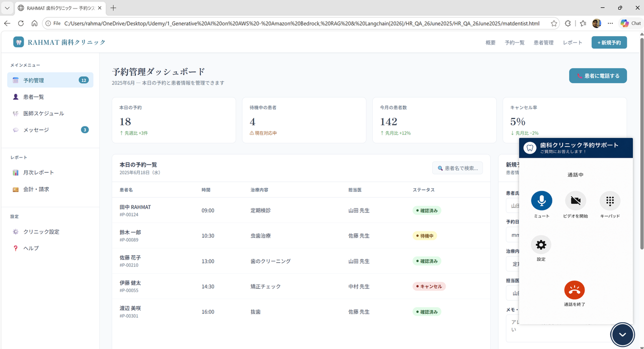644x349 pixels.
Task: Click the browser home button
Action: [34, 23]
